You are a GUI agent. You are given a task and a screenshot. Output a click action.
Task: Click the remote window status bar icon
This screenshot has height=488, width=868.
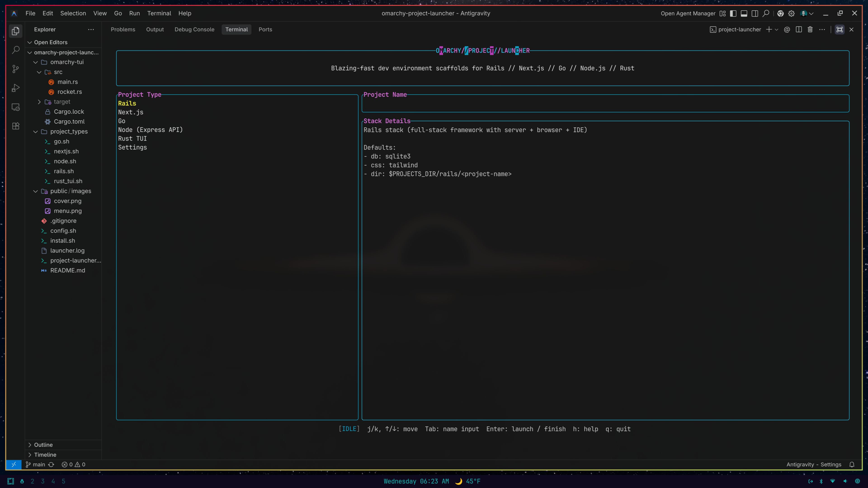coord(14,465)
